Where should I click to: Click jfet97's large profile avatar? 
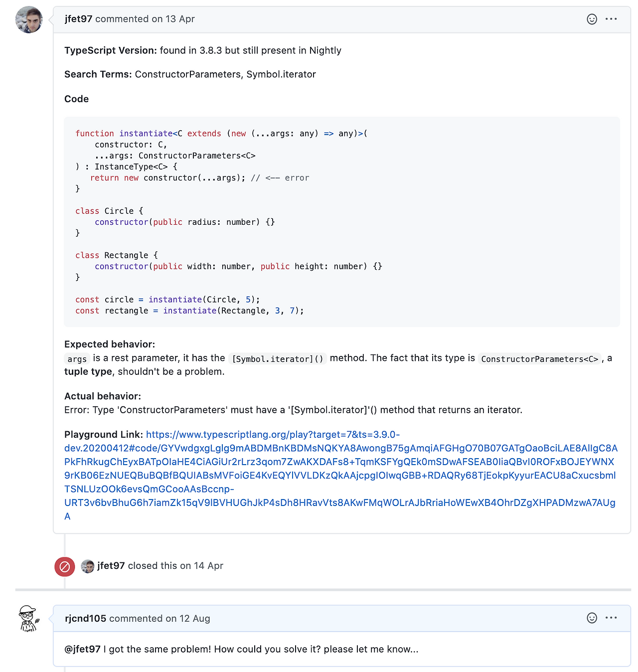pyautogui.click(x=29, y=20)
